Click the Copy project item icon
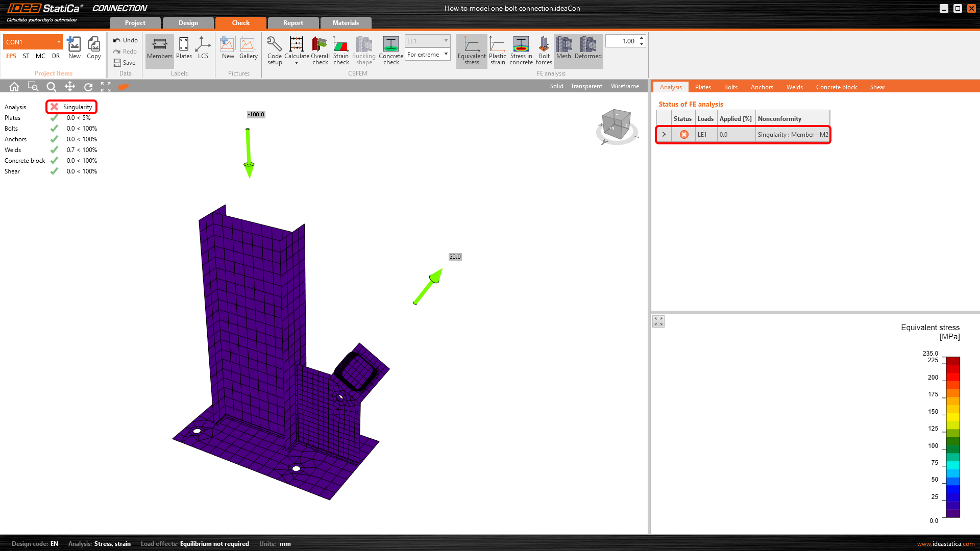 (94, 48)
